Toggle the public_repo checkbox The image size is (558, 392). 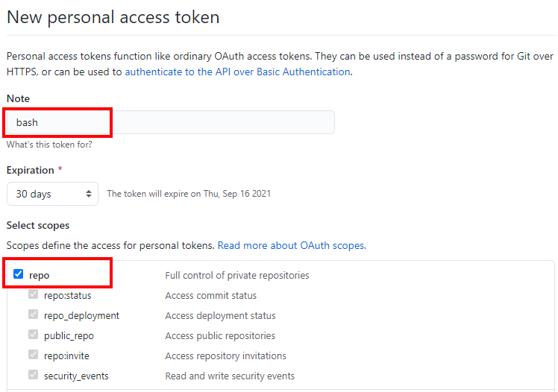33,335
